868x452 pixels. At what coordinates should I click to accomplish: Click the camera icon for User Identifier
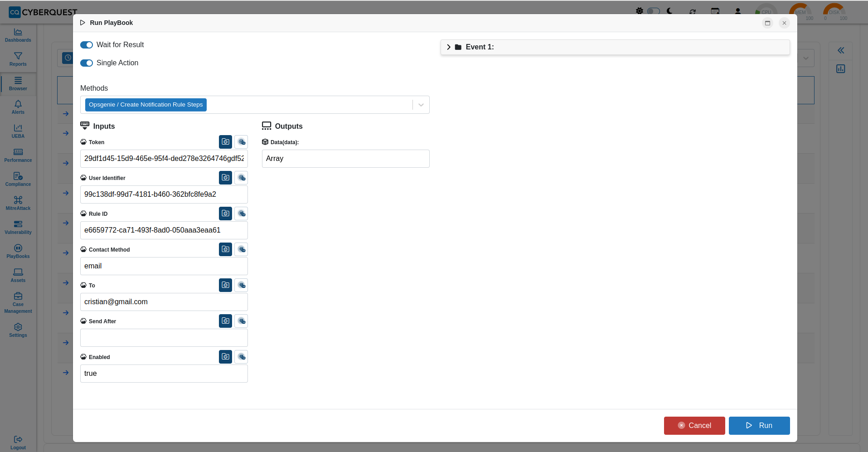tap(226, 178)
